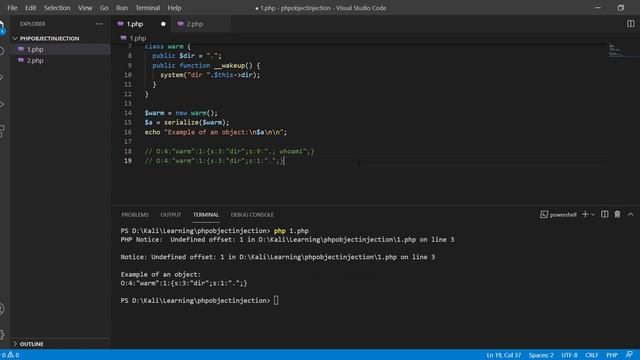
Task: Split the terminal panel
Action: (604, 215)
